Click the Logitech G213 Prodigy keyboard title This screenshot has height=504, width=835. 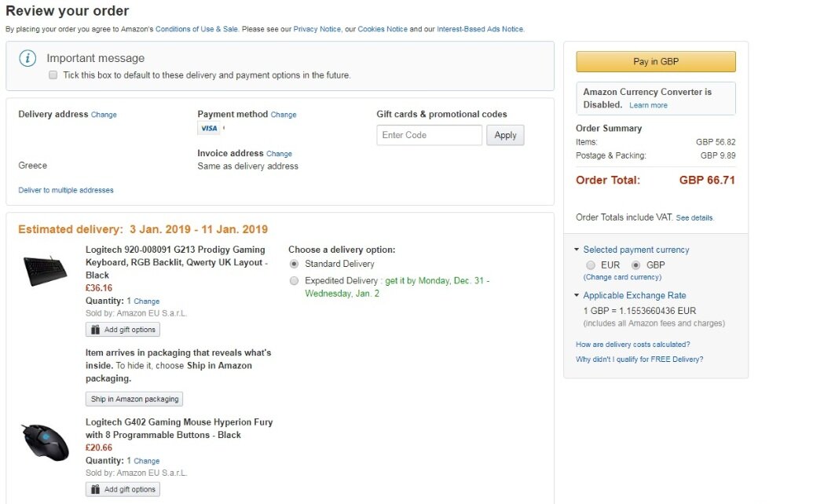point(176,262)
